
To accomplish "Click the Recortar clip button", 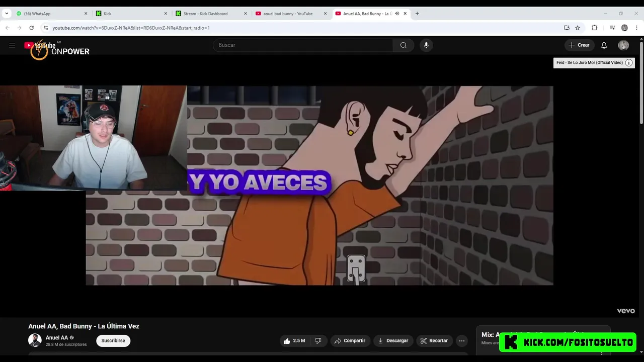I will pos(434,341).
